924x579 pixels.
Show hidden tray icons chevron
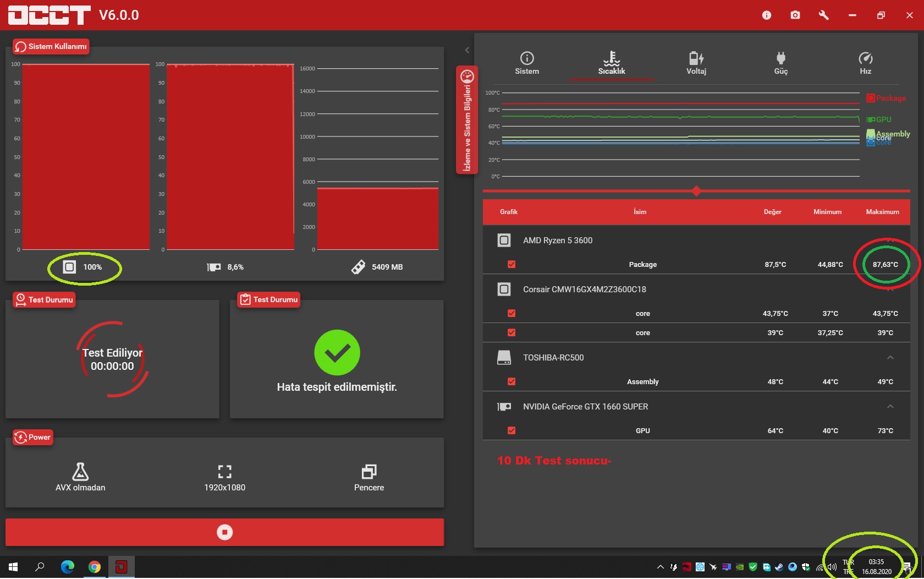660,567
